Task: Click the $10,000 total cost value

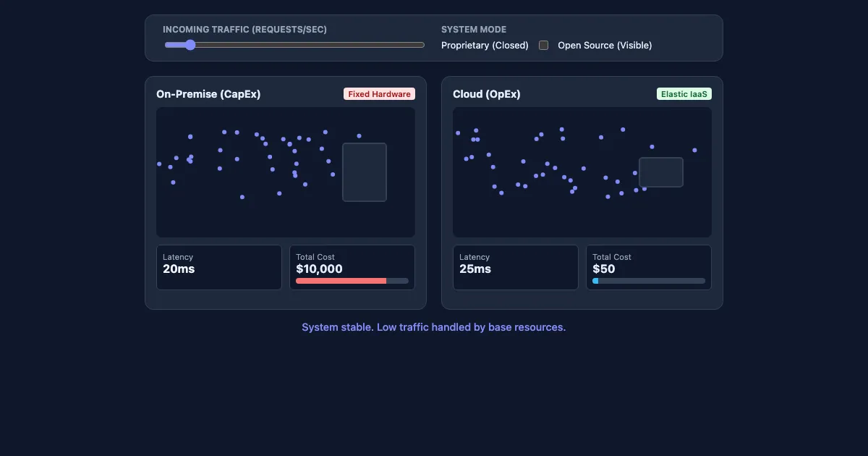Action: click(319, 269)
